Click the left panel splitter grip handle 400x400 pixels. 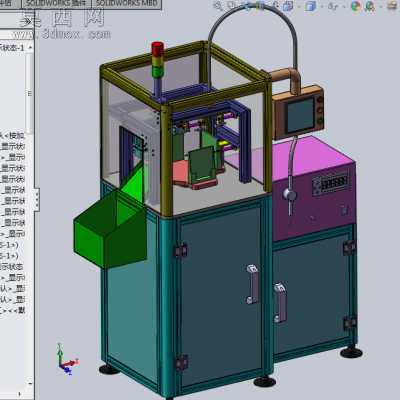coord(37,200)
